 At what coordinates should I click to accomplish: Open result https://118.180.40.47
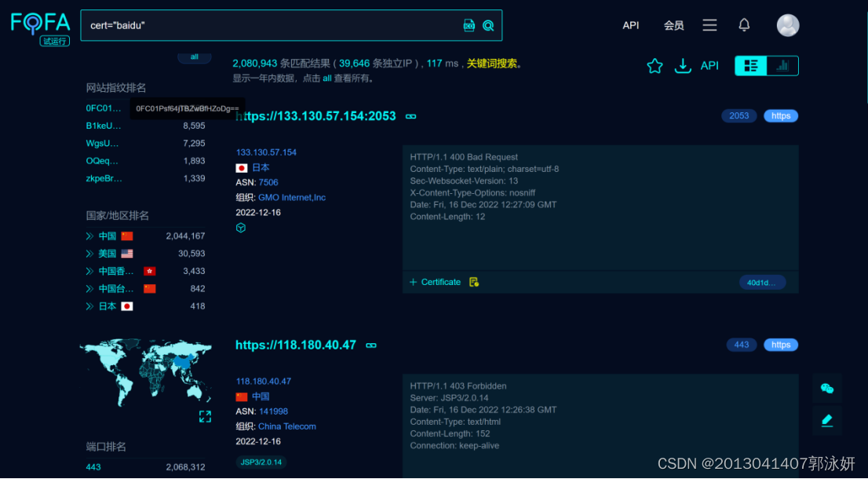[296, 345]
